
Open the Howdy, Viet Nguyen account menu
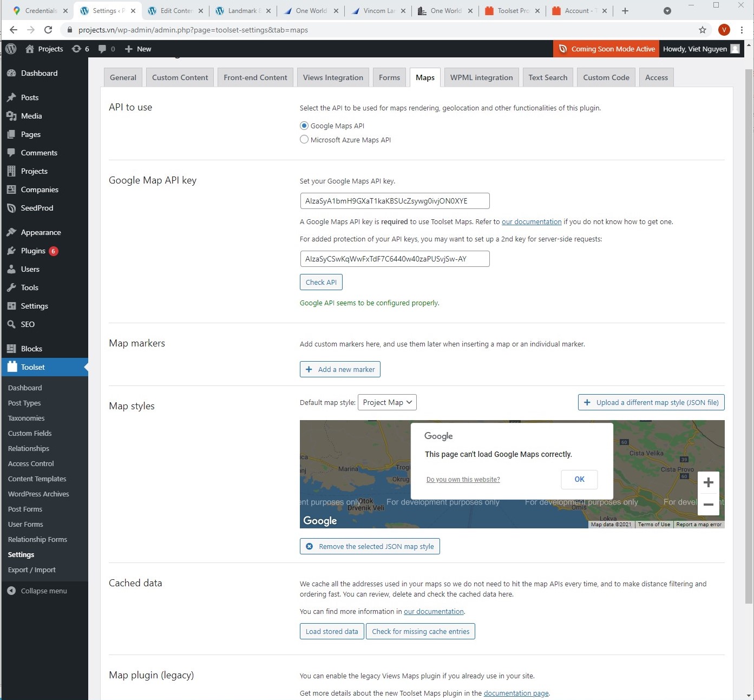(x=701, y=49)
